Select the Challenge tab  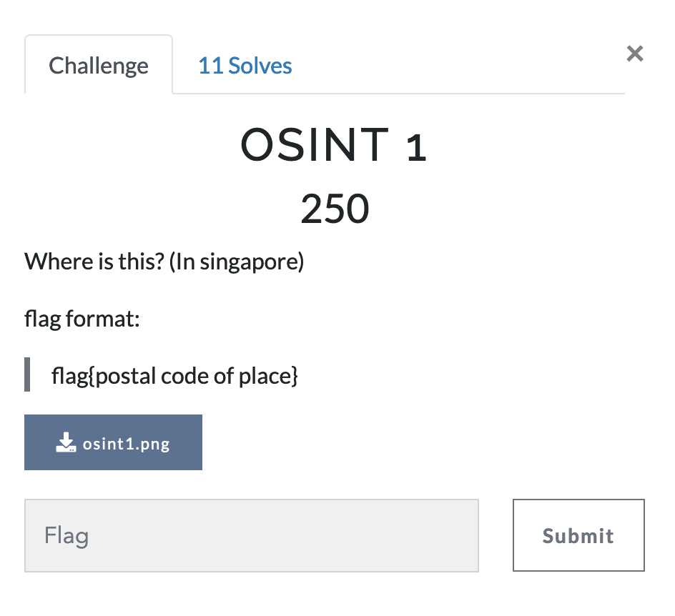pos(99,66)
